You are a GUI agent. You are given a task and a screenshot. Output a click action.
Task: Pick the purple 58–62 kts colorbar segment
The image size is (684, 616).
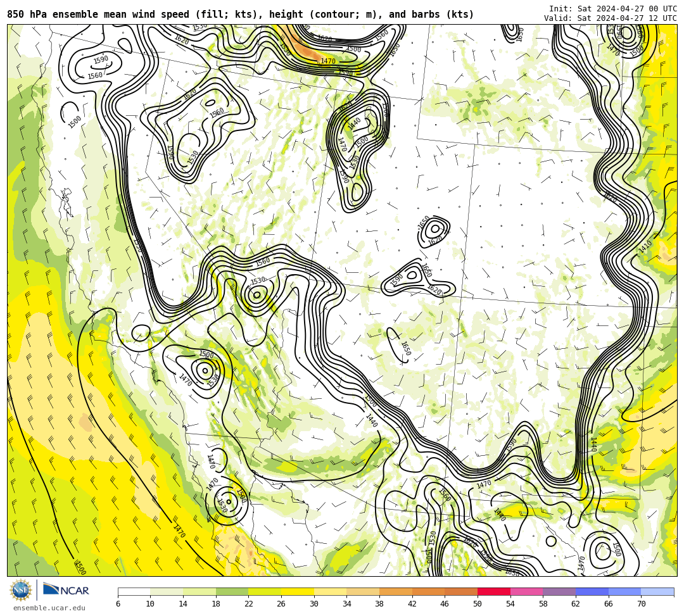click(559, 591)
